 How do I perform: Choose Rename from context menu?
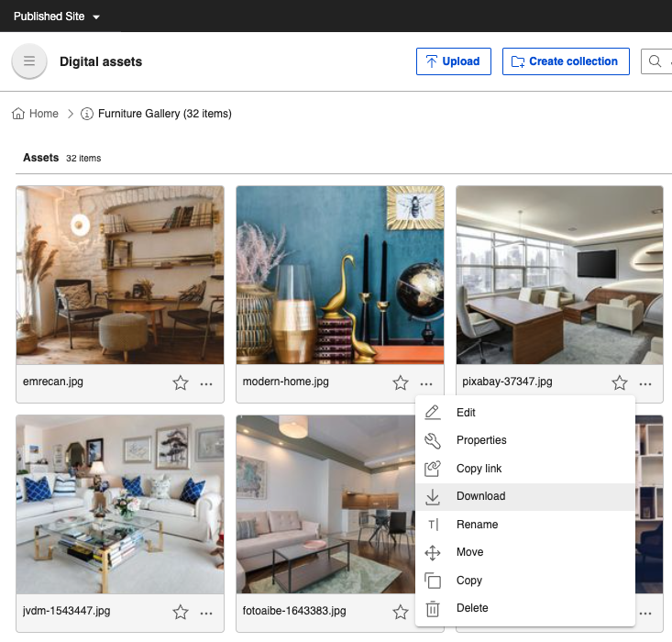(x=525, y=524)
